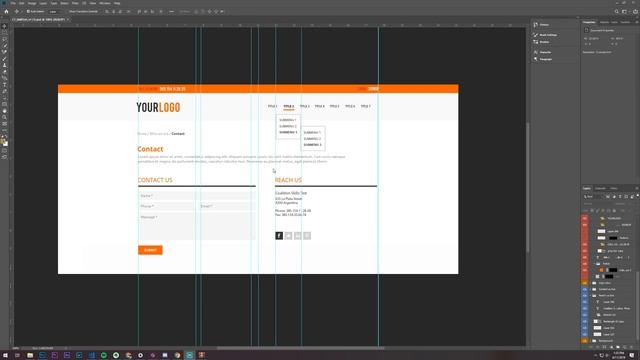Image resolution: width=640 pixels, height=360 pixels.
Task: Select the Lasso tool
Action: [4, 39]
